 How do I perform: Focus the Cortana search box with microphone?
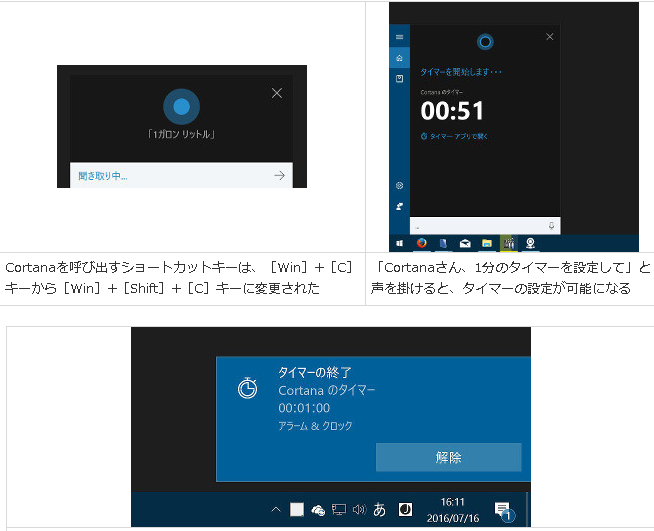(485, 226)
